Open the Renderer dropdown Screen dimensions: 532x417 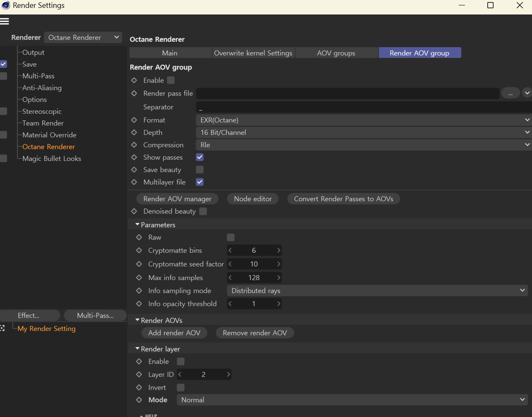coord(83,37)
